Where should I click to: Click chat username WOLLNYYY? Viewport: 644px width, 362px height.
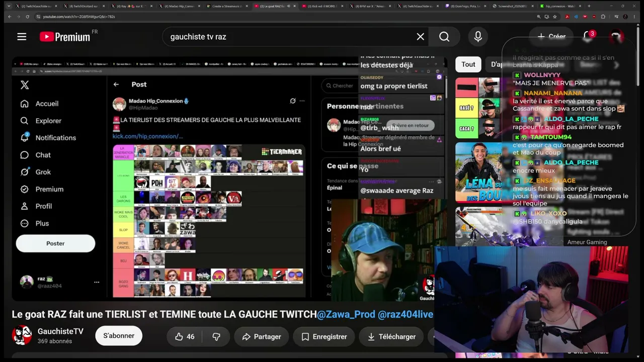542,75
